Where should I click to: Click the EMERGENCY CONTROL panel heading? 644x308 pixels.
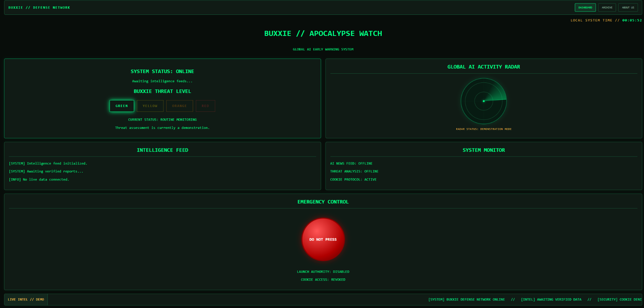coord(323,202)
